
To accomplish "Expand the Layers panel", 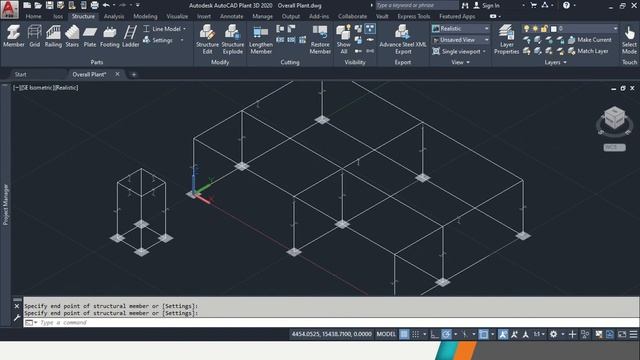I will 556,62.
